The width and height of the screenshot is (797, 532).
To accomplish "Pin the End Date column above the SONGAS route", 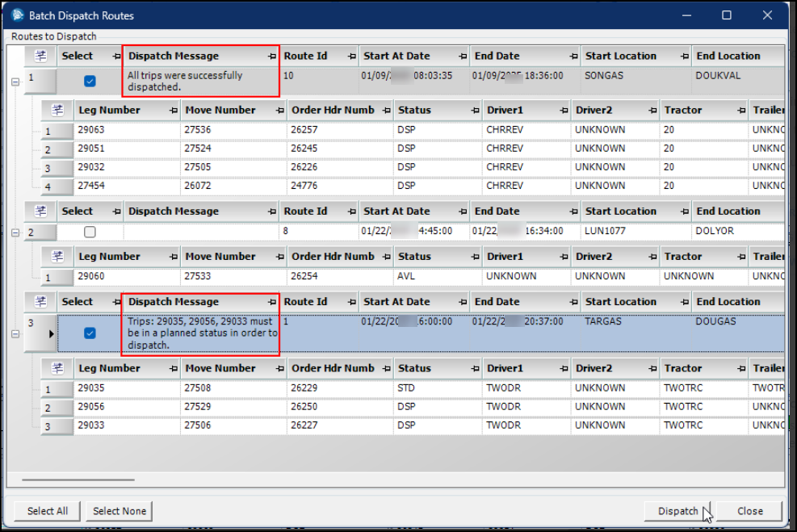I will [x=574, y=57].
